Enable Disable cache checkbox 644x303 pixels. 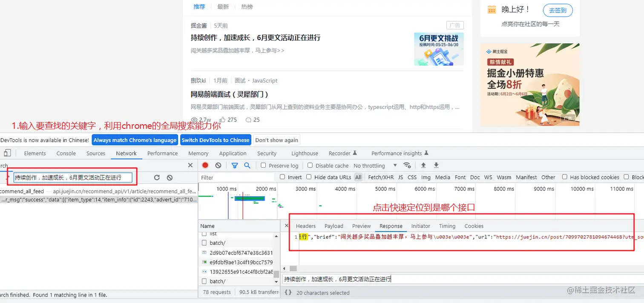click(310, 165)
